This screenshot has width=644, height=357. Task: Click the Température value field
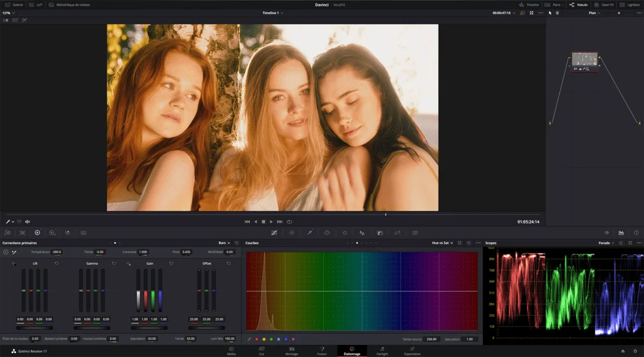56,252
